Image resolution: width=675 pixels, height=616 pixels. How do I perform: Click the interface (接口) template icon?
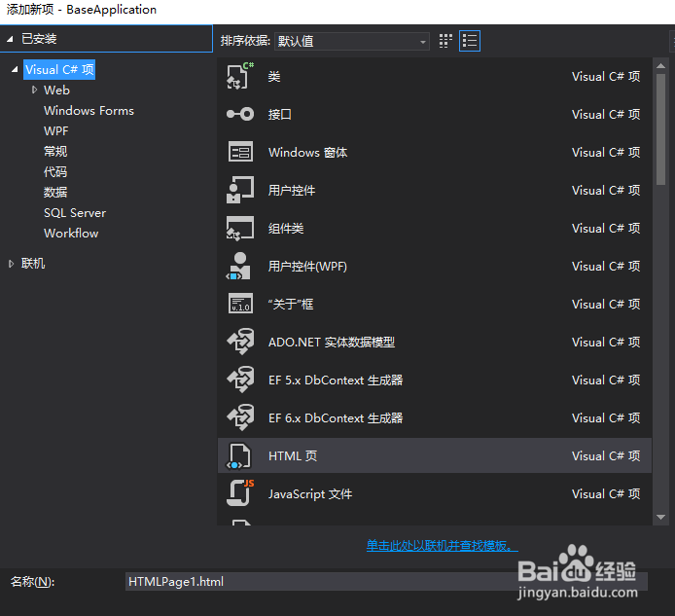(240, 114)
